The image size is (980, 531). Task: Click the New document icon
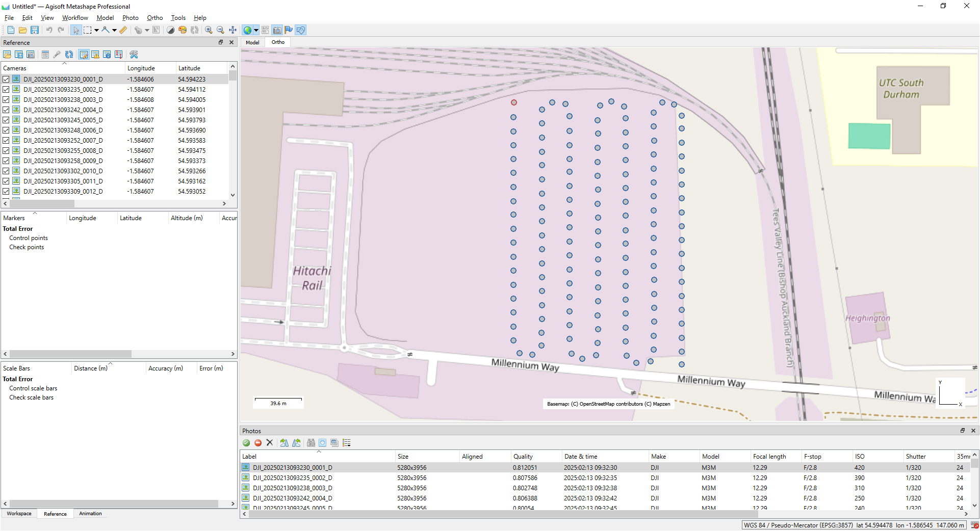tap(11, 30)
